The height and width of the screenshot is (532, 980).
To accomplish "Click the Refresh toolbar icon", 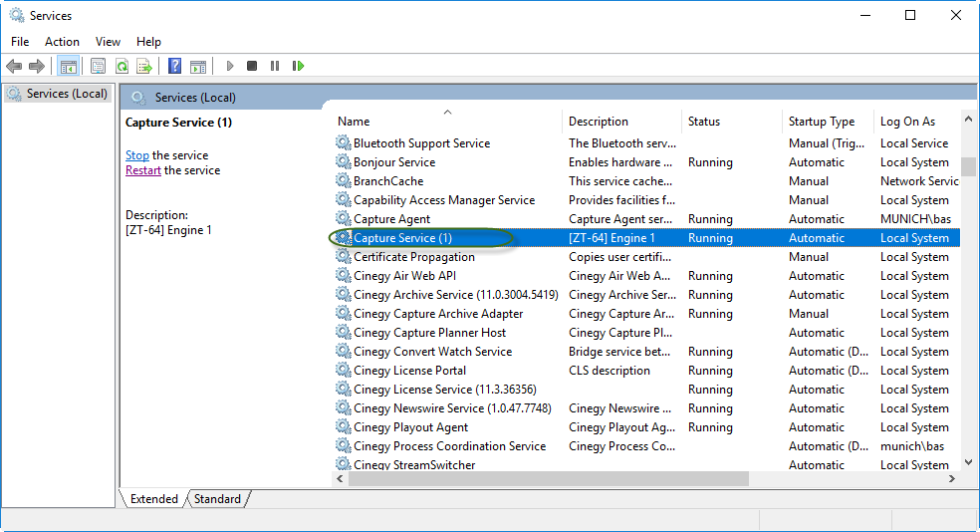I will tap(122, 66).
